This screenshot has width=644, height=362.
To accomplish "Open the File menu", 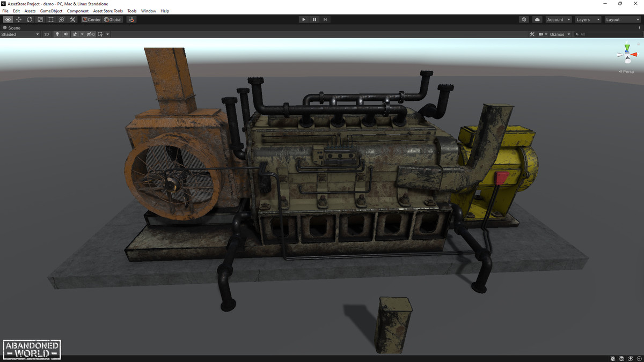I will [x=5, y=11].
